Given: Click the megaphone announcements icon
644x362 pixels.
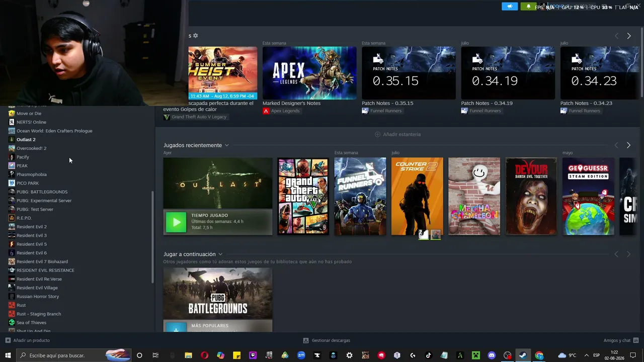Looking at the screenshot, I should [510, 7].
